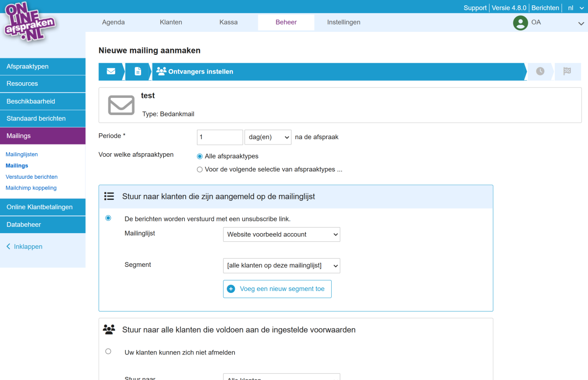588x380 pixels.
Task: Open Beschikbaarheid in the sidebar
Action: [43, 101]
